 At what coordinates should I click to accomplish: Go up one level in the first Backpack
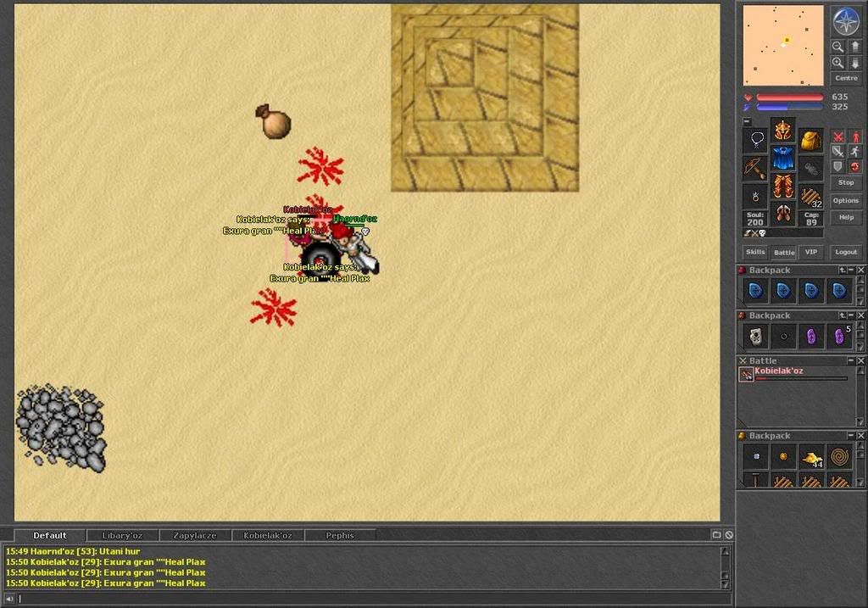[x=842, y=271]
